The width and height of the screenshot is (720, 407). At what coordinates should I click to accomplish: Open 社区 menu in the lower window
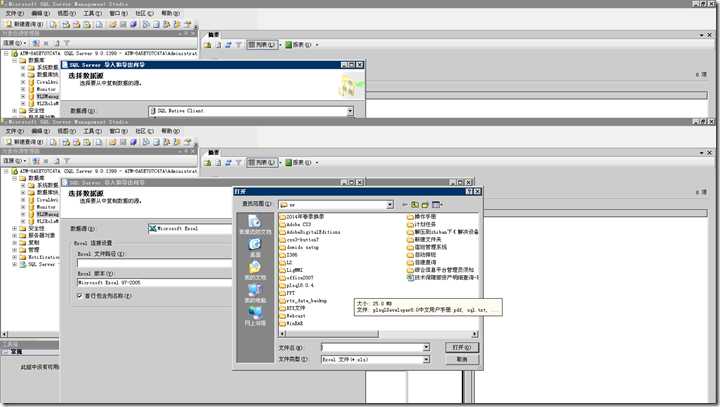tap(145, 131)
